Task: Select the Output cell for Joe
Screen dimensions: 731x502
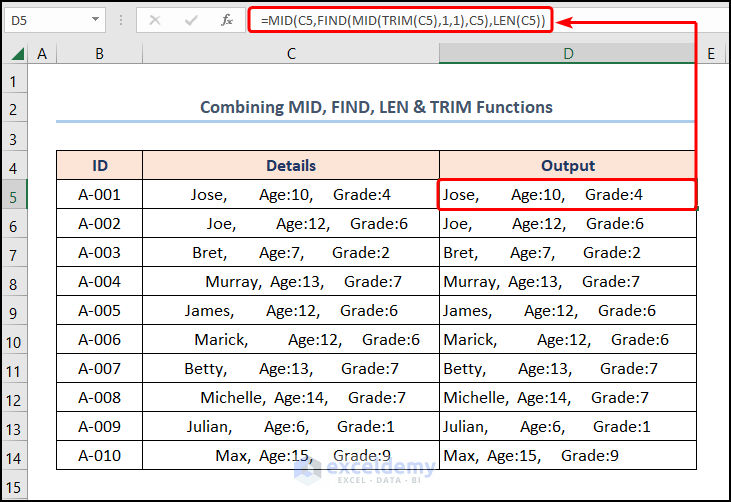Action: [567, 223]
